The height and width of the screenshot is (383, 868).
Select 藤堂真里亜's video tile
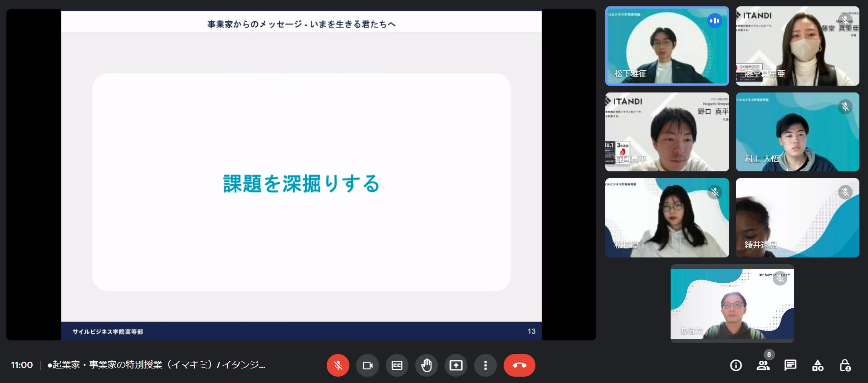tap(797, 46)
